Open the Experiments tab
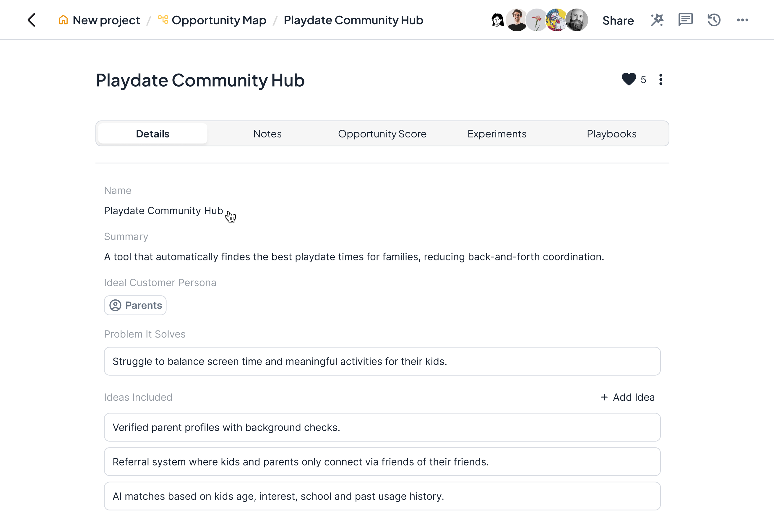The height and width of the screenshot is (532, 774). pos(497,134)
